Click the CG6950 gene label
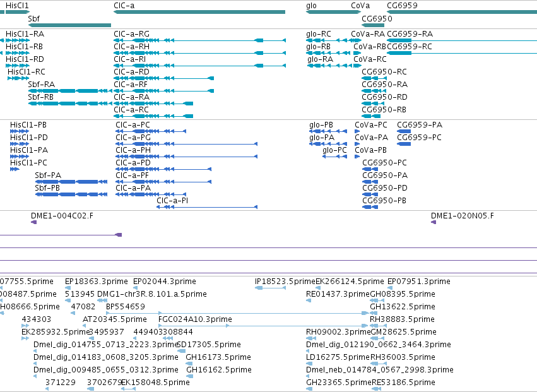 pos(377,19)
